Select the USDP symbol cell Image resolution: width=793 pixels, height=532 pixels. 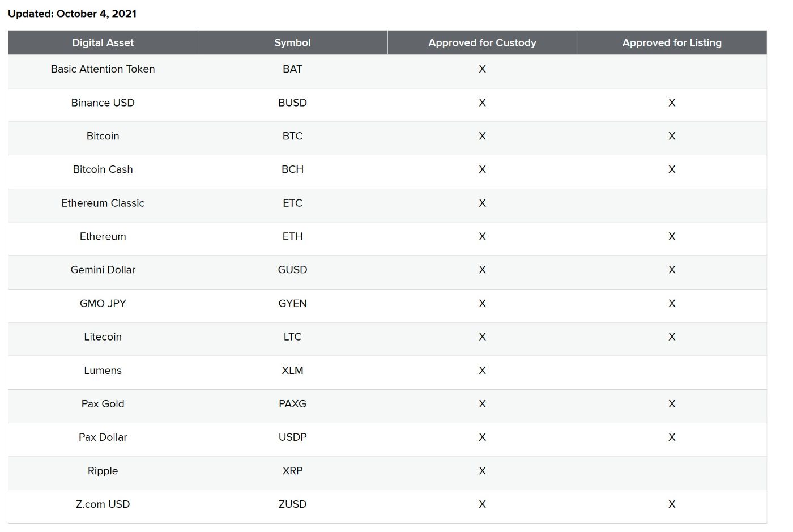pos(292,437)
